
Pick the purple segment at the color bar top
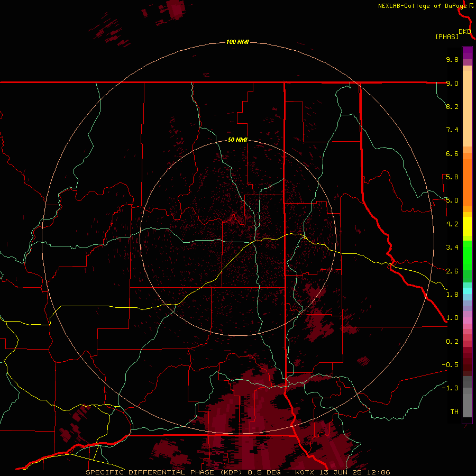click(467, 53)
